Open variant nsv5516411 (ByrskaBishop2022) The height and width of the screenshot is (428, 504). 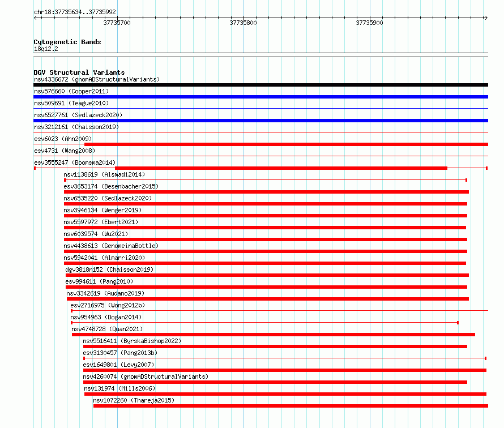coord(132,341)
